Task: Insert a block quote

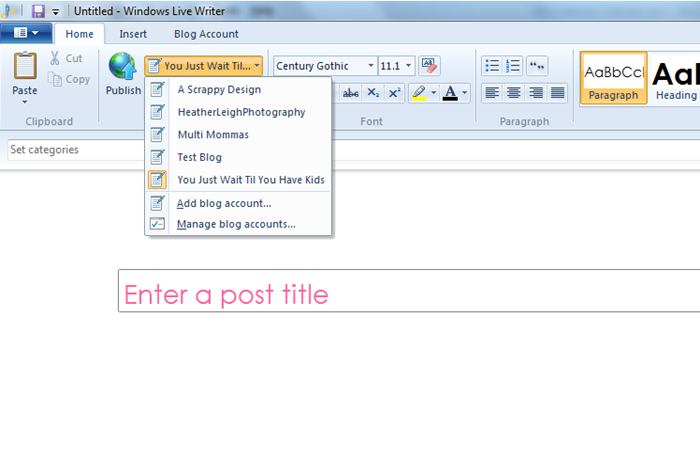Action: (537, 66)
